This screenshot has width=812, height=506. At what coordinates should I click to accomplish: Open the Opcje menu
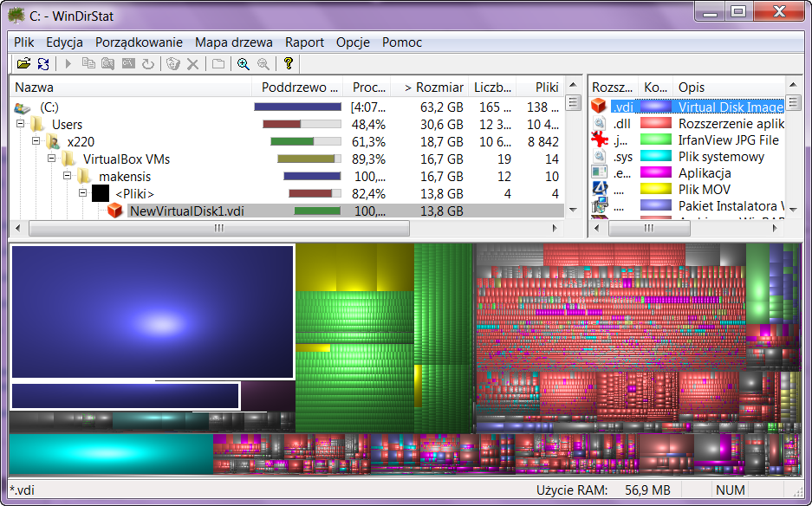point(353,42)
